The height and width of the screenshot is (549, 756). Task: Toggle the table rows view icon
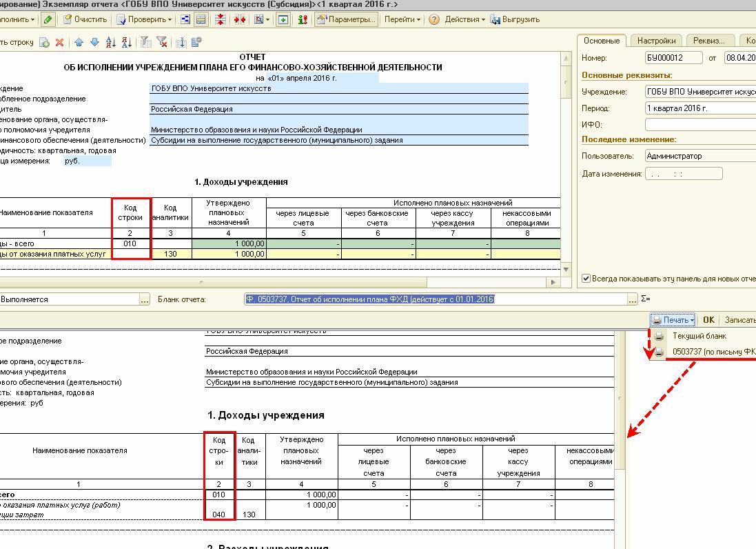tap(201, 20)
